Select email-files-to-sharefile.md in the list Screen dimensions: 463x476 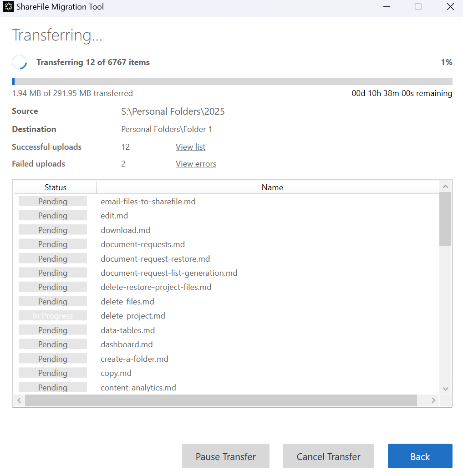pos(148,202)
